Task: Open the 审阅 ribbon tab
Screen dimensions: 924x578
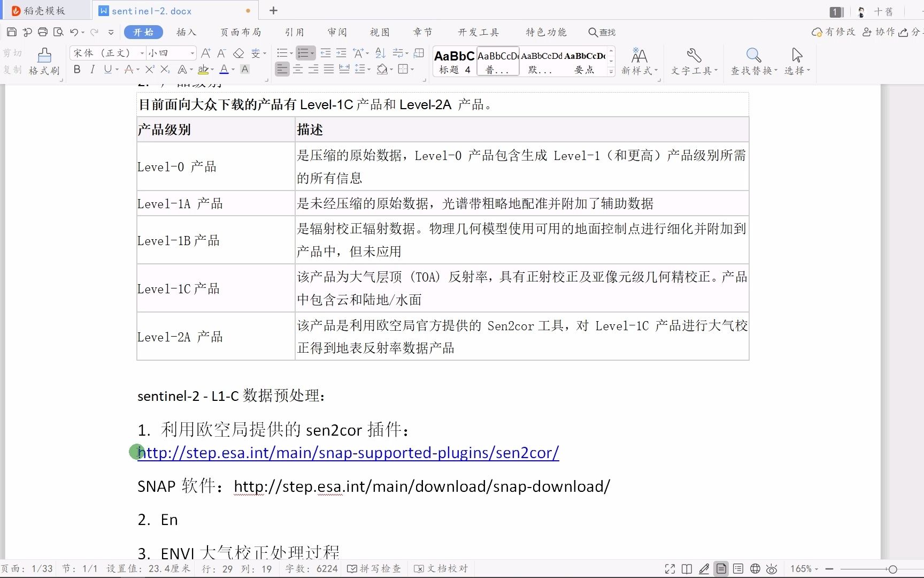Action: pos(337,32)
